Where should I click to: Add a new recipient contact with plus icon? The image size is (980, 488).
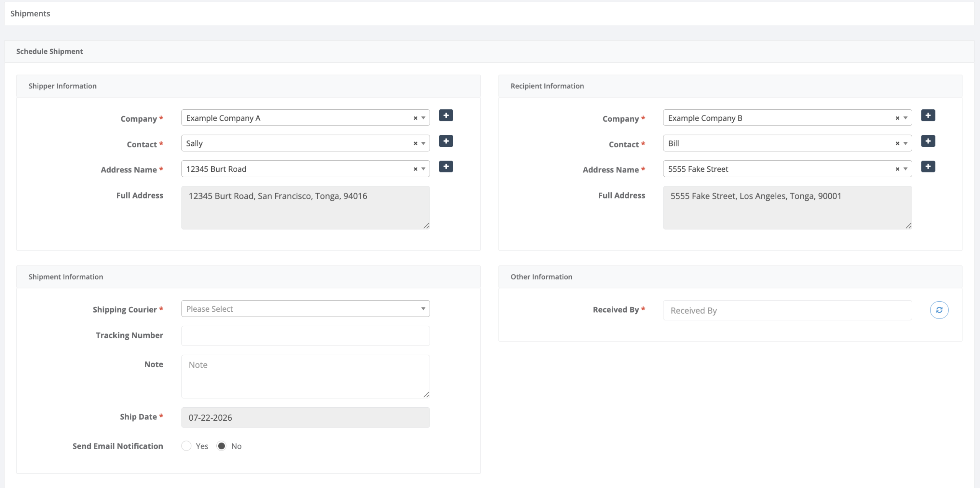coord(928,141)
